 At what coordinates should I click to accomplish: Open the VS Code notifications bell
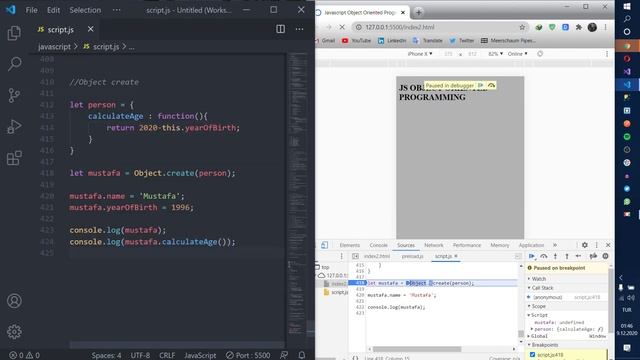coord(302,355)
